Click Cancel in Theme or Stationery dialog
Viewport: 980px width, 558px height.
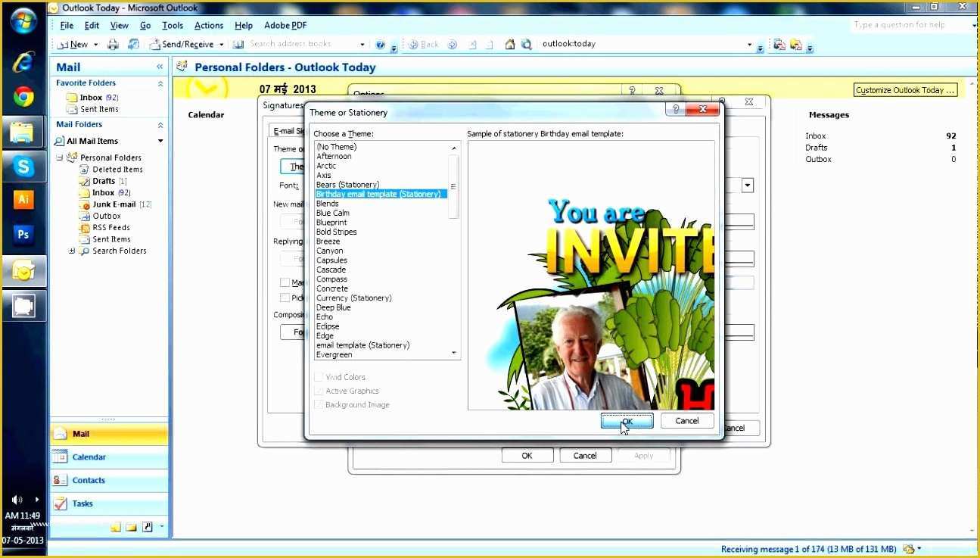687,421
